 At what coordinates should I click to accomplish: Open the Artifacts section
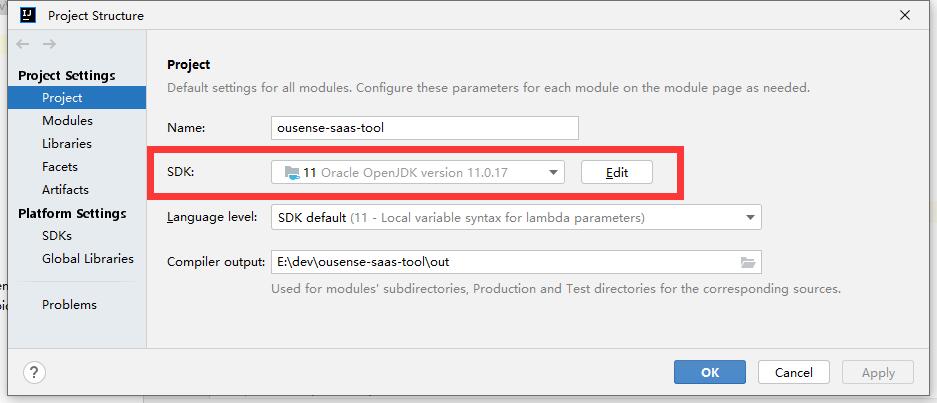[x=65, y=190]
